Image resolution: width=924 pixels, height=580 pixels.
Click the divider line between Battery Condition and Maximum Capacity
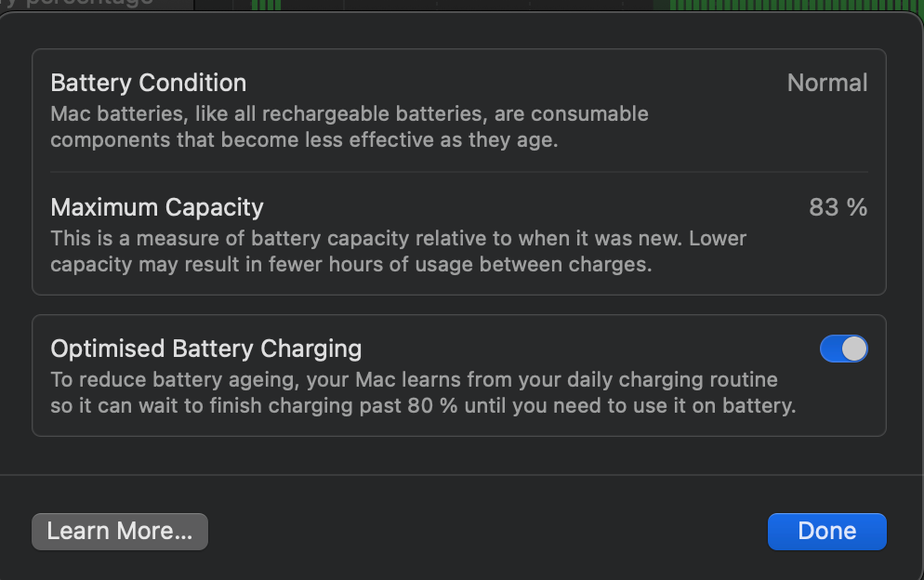(459, 172)
